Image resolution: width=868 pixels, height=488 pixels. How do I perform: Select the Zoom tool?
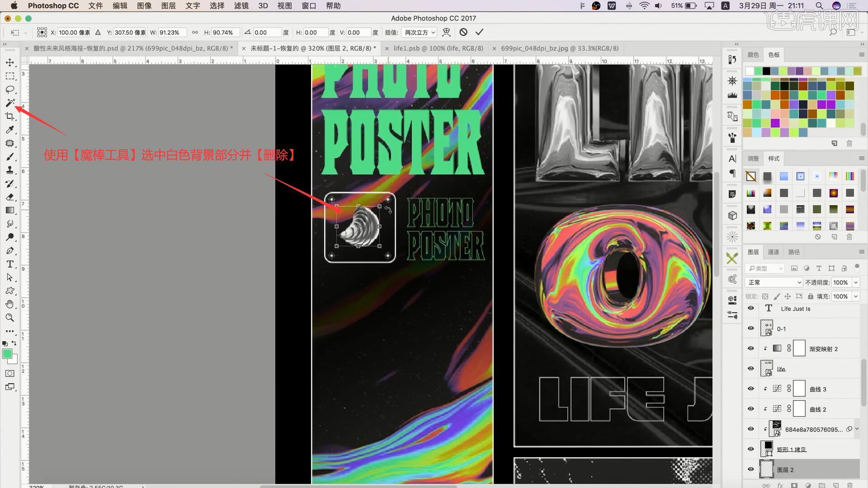[10, 318]
